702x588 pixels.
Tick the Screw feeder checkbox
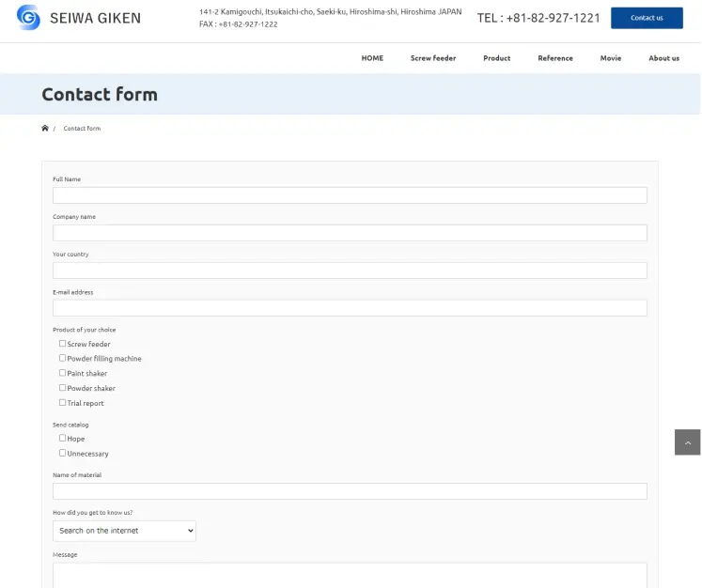click(x=62, y=343)
